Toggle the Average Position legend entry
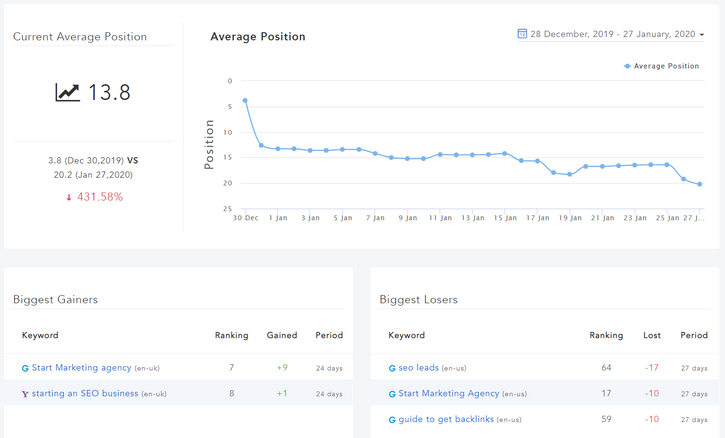This screenshot has width=725, height=438. [x=661, y=66]
